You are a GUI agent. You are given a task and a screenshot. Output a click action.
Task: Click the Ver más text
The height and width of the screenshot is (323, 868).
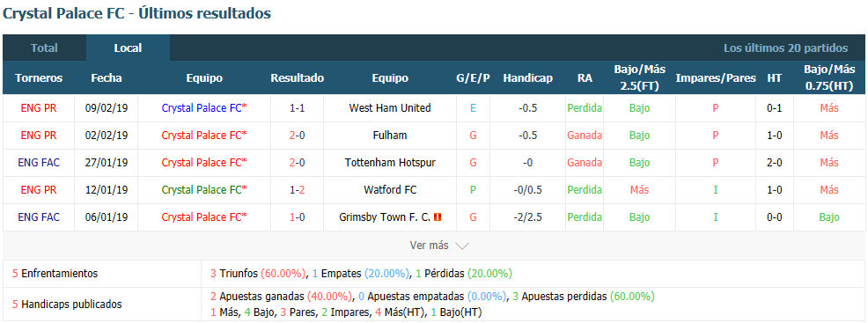429,245
